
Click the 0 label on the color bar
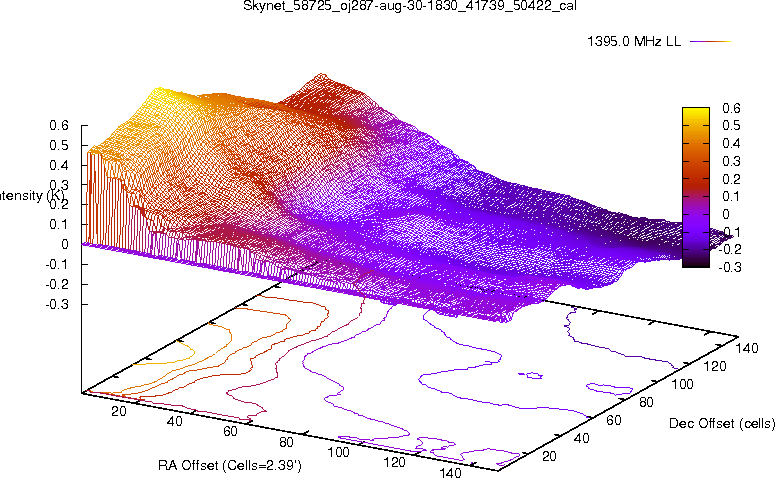pyautogui.click(x=725, y=214)
